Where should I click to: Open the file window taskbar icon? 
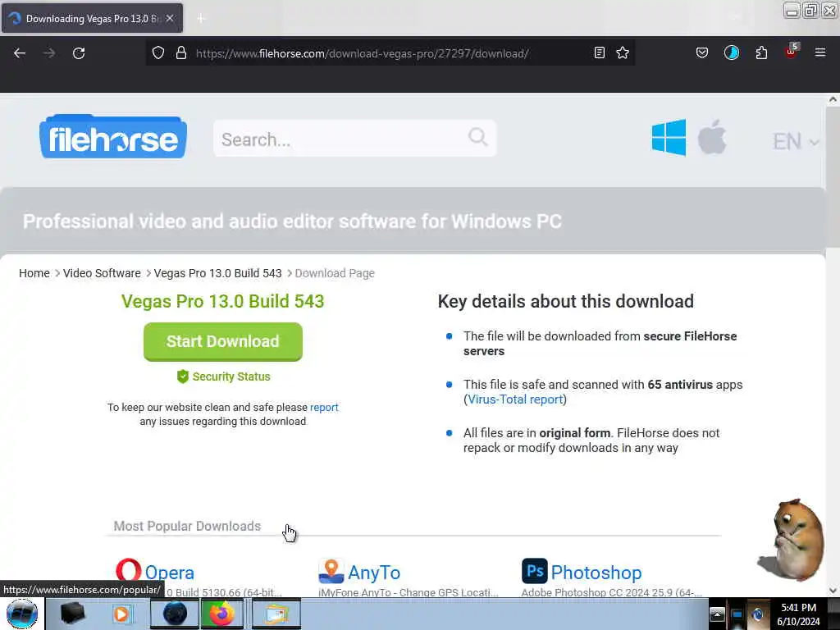coord(276,614)
